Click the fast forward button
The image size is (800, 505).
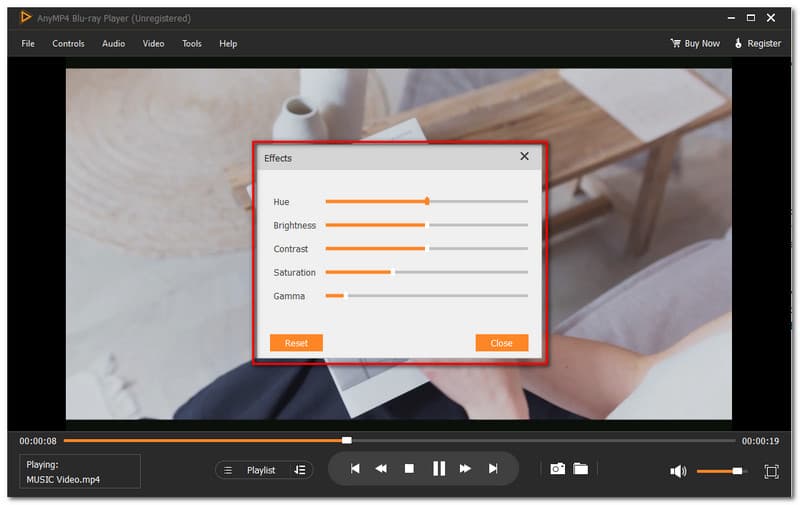465,468
